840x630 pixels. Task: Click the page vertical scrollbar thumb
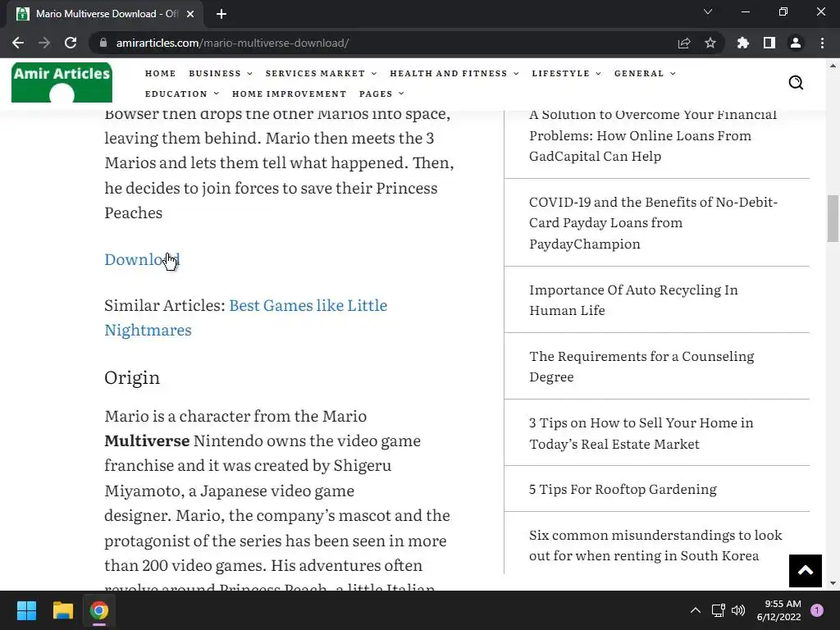pos(833,218)
